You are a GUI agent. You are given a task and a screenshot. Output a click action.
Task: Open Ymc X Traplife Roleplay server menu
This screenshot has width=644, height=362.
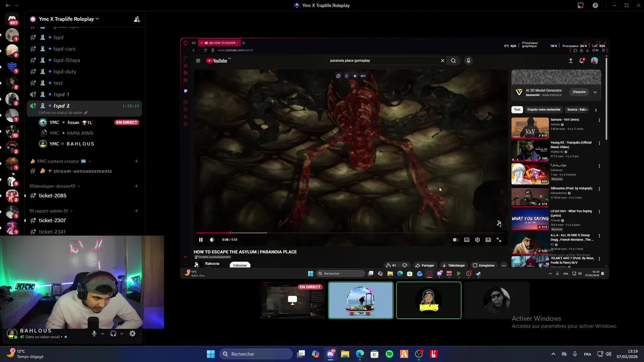68,19
